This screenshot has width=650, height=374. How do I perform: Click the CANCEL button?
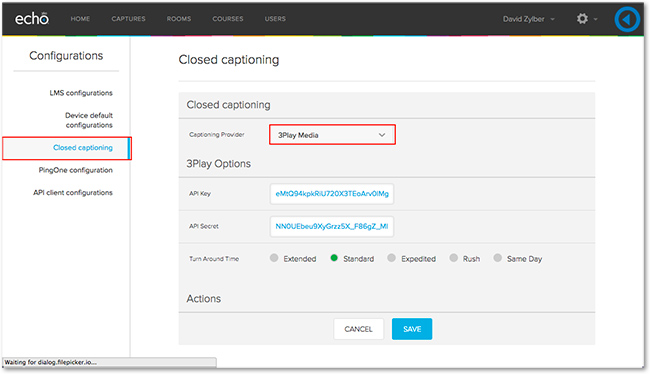(359, 329)
